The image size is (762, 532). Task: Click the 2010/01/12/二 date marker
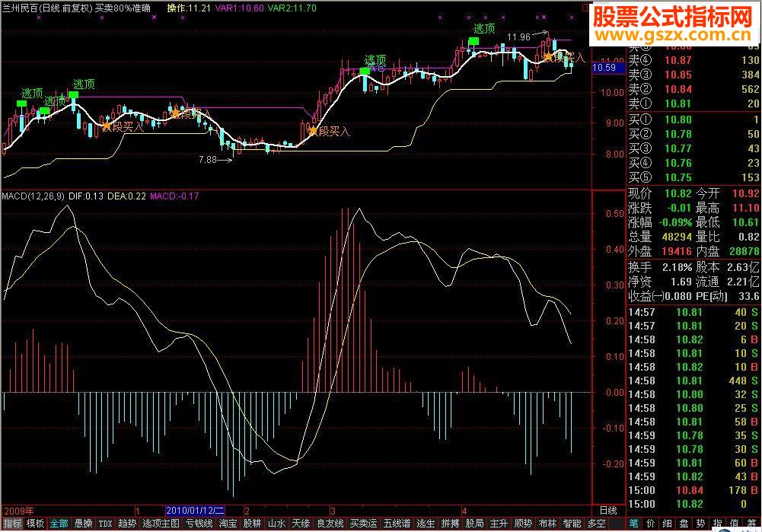(x=195, y=511)
